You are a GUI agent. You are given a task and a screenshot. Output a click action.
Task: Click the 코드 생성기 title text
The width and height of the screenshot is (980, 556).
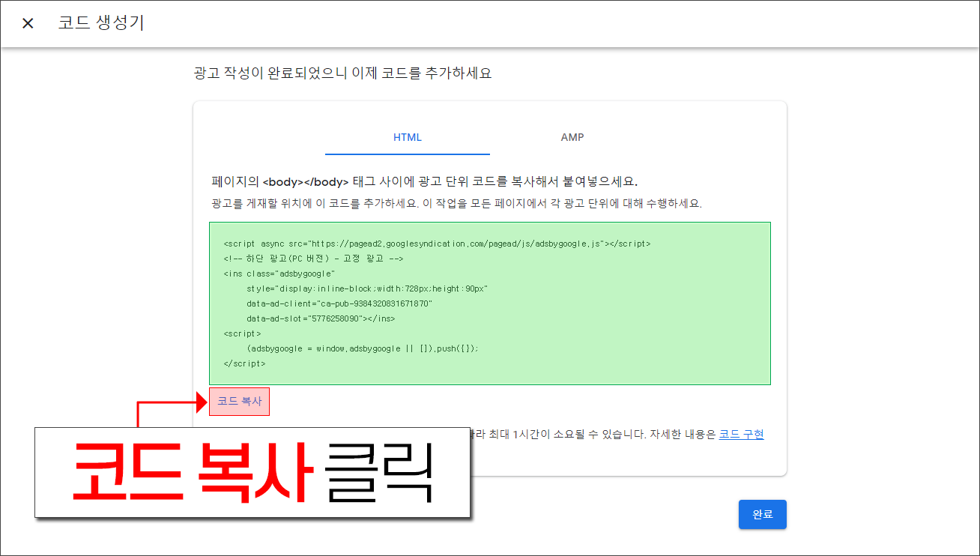[101, 23]
